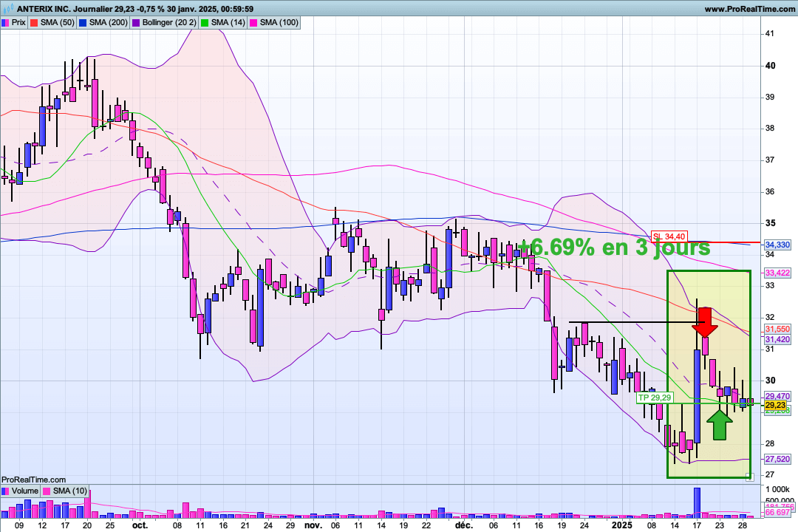Screen dimensions: 798x532
Task: Open the SMA (10) volume legend
Action: 65,491
